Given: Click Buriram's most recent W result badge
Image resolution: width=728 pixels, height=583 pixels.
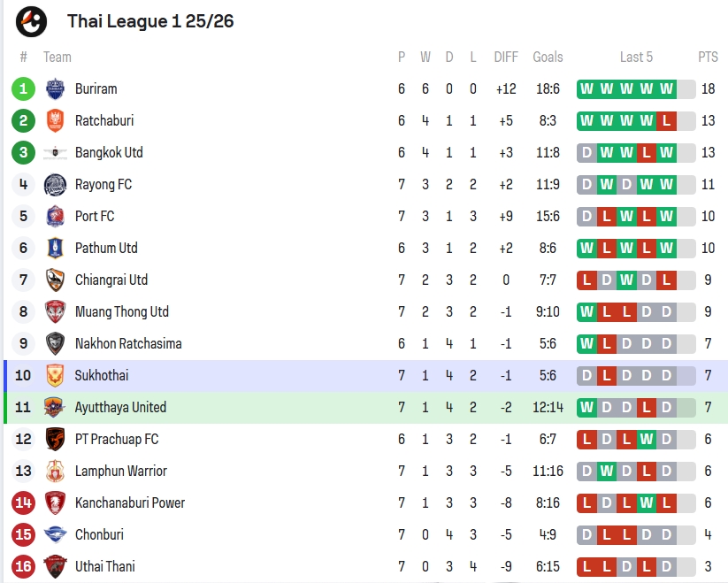Looking at the screenshot, I should click(x=666, y=89).
